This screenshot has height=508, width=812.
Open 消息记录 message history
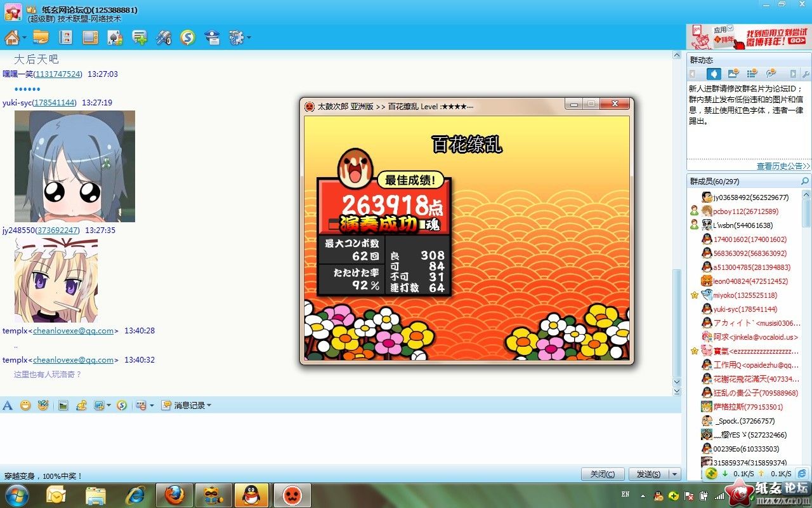pyautogui.click(x=183, y=405)
